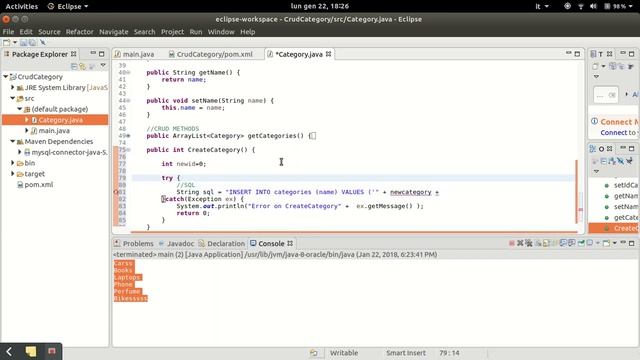The image size is (640, 360).
Task: Collapse the CrudCategory project node
Action: click(6, 76)
